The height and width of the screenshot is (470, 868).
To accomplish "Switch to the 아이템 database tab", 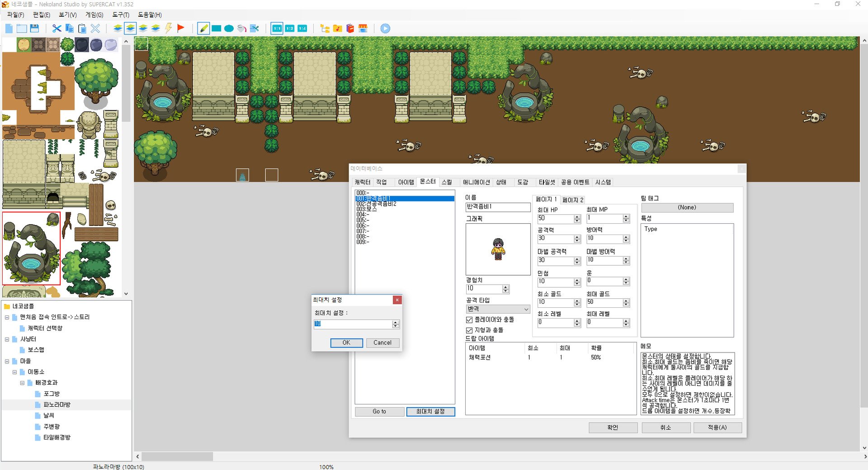I will coord(405,182).
